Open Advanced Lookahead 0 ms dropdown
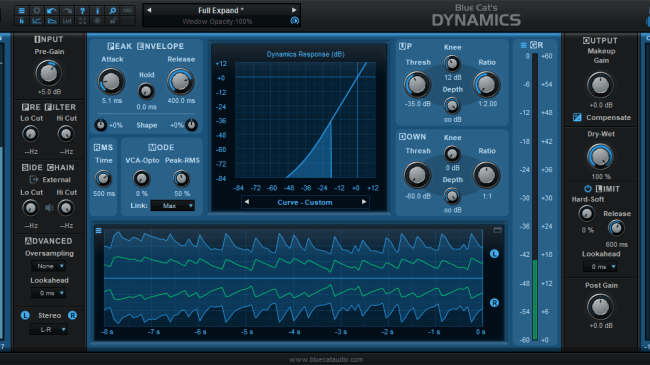Image resolution: width=650 pixels, height=365 pixels. (x=49, y=293)
